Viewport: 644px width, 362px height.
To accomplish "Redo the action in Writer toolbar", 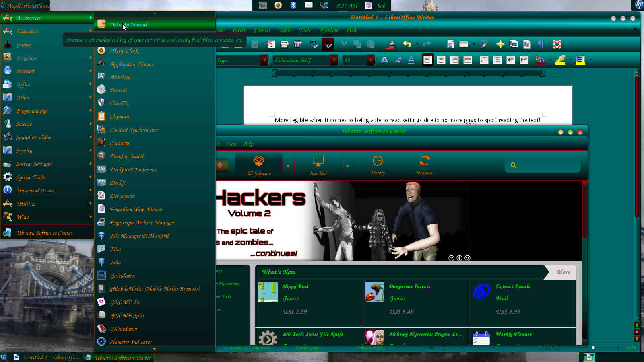I will coord(427,44).
